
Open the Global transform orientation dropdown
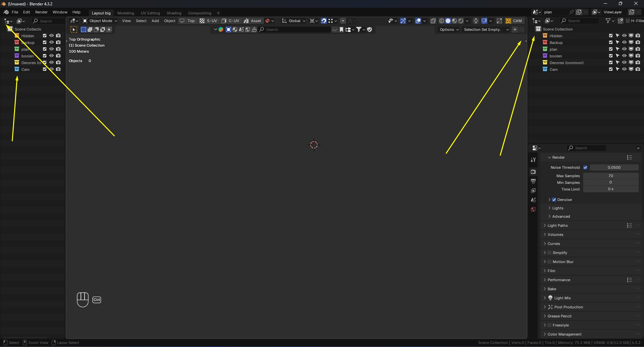294,21
